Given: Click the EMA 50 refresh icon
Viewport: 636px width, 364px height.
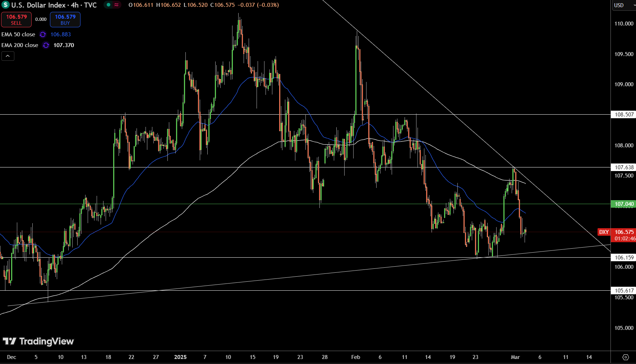Looking at the screenshot, I should (x=43, y=34).
